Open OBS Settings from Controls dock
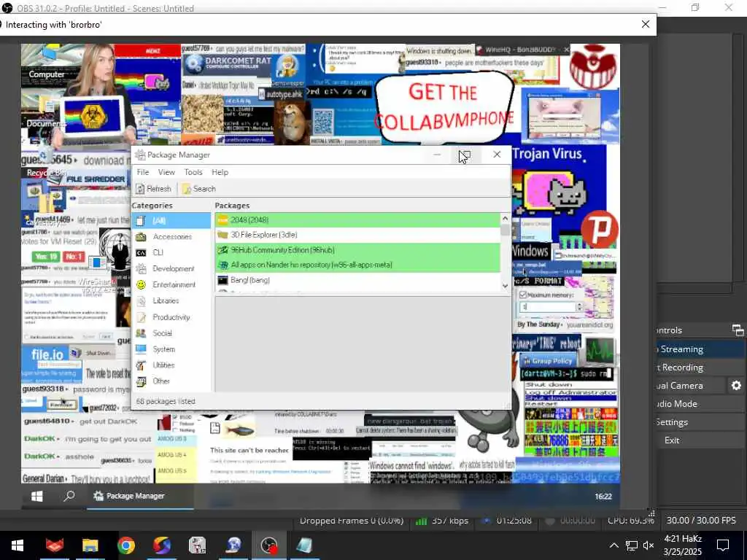 pyautogui.click(x=700, y=422)
